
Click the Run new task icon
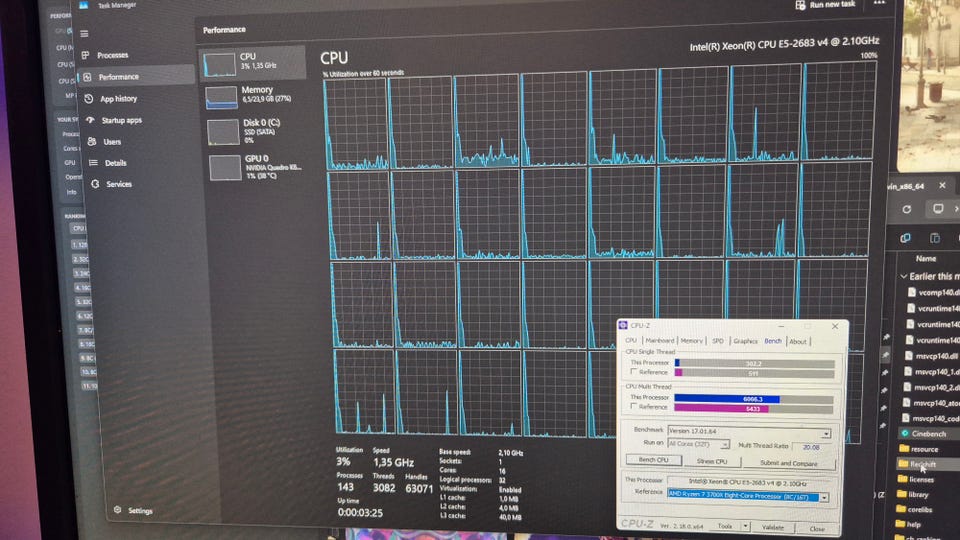[x=800, y=5]
